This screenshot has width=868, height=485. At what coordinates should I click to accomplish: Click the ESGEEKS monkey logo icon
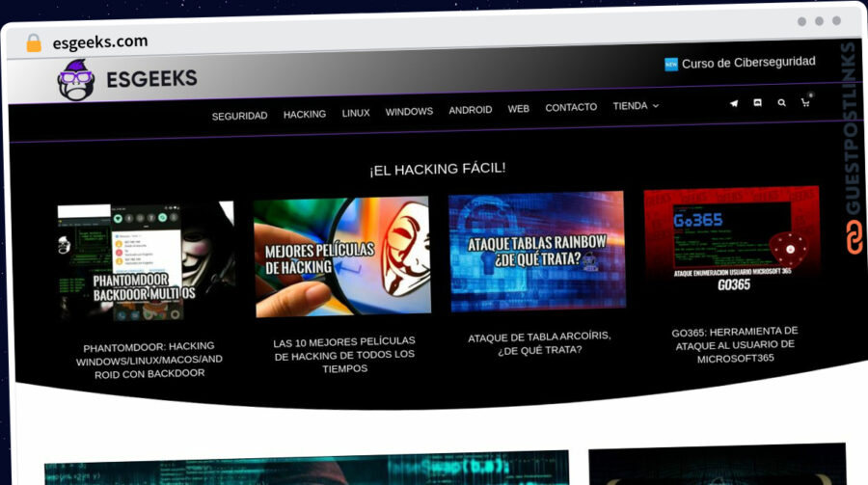pyautogui.click(x=76, y=80)
